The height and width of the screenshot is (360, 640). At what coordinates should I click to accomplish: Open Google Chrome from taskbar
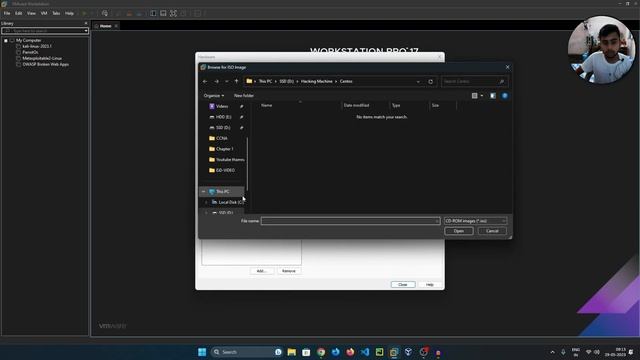(321, 352)
